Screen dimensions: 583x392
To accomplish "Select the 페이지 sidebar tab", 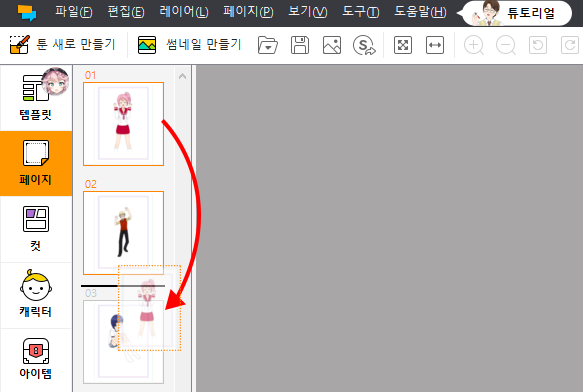I will click(36, 163).
